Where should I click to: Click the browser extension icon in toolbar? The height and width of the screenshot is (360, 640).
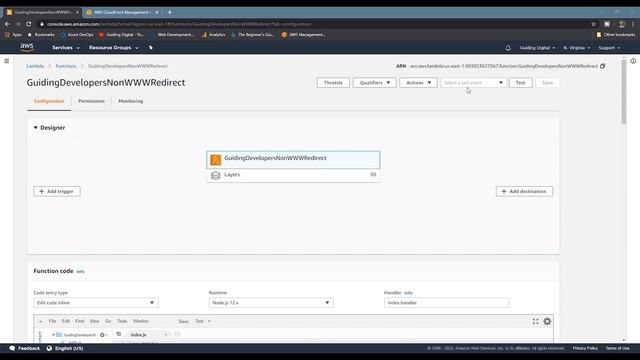point(607,24)
